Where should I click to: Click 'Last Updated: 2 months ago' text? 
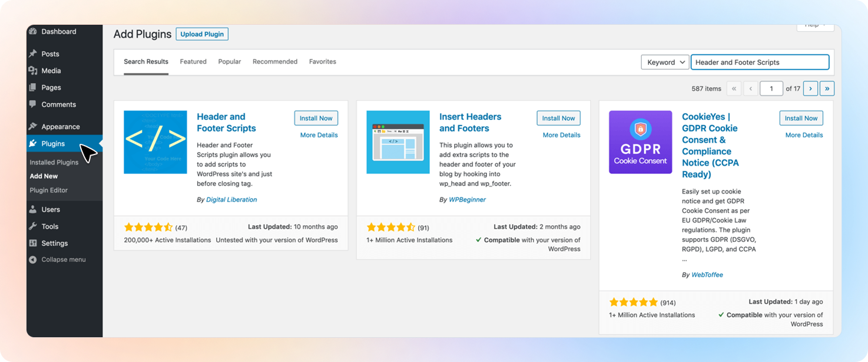tap(537, 226)
